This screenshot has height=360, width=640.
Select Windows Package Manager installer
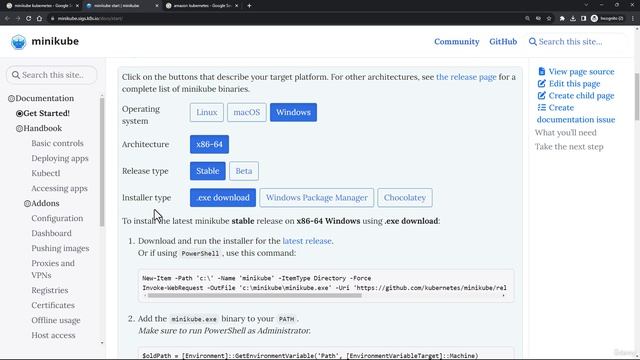click(317, 198)
